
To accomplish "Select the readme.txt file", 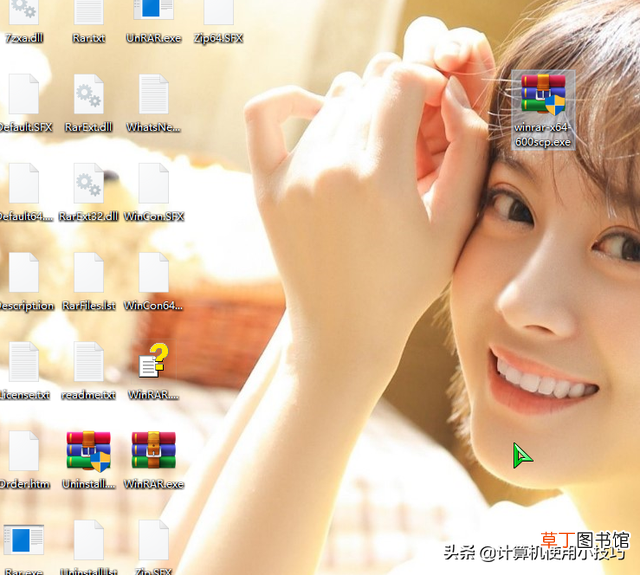I will pyautogui.click(x=89, y=362).
